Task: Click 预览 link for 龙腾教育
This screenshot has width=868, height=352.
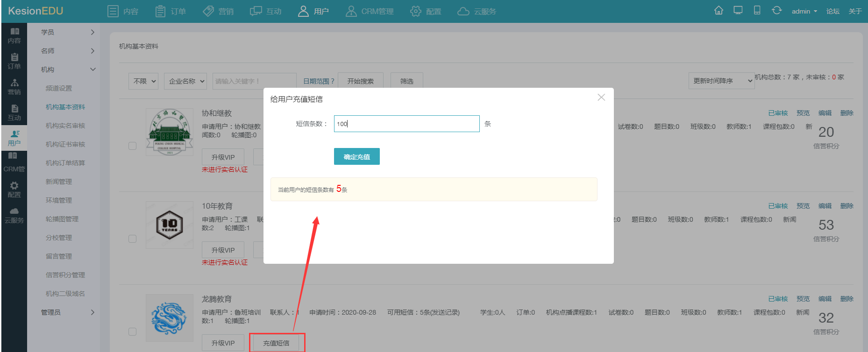Action: (803, 299)
